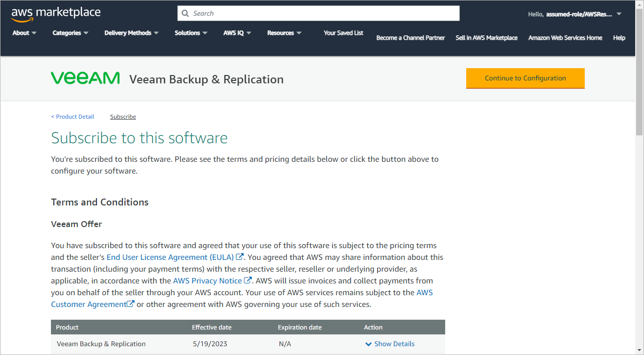Viewport: 644px width, 355px height.
Task: Click the Hello, assumed-role account text
Action: coord(570,14)
